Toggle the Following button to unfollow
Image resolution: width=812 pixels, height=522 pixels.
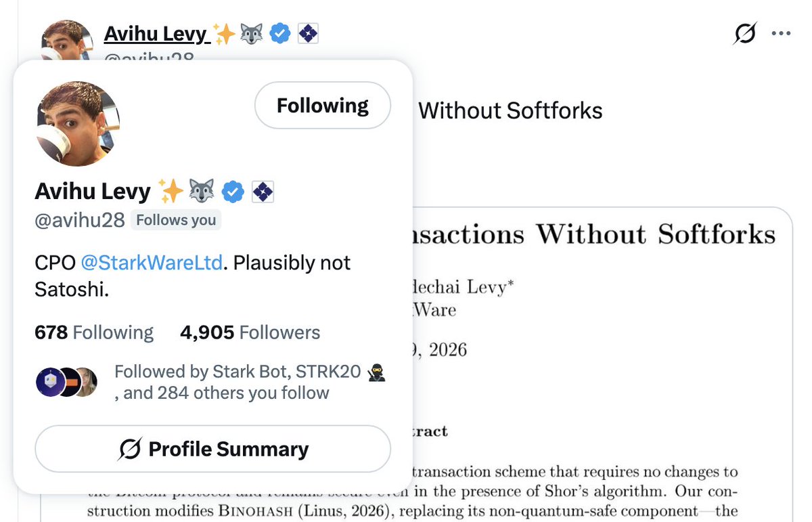(323, 106)
